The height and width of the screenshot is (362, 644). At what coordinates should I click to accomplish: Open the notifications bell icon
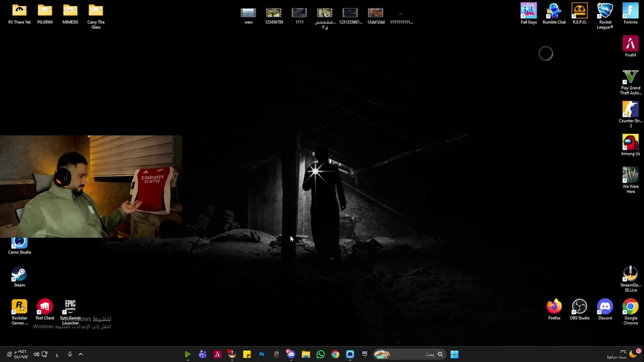point(9,354)
